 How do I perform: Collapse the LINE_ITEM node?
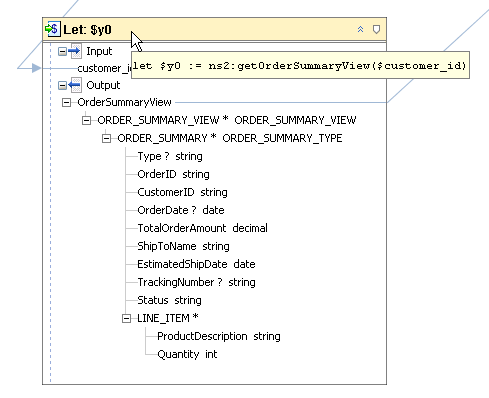coord(127,319)
